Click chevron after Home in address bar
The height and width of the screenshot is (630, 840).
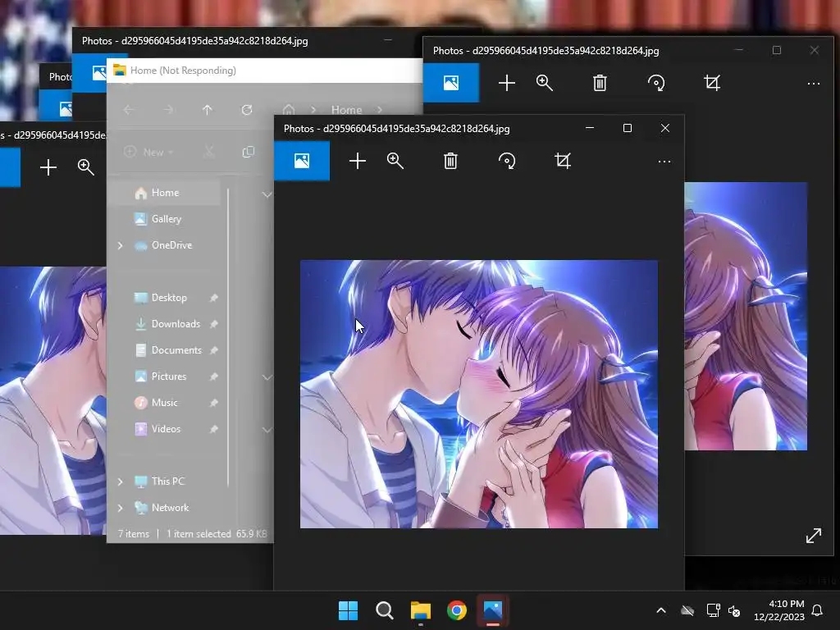tap(380, 110)
